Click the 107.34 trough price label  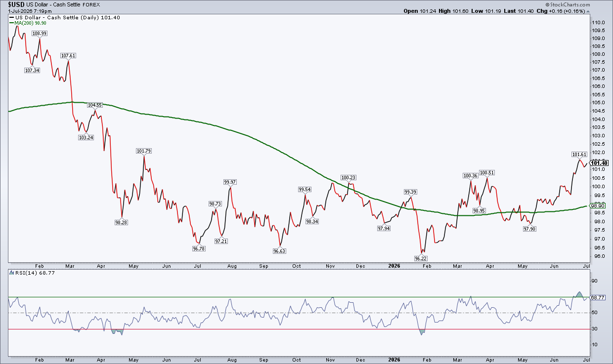[32, 70]
